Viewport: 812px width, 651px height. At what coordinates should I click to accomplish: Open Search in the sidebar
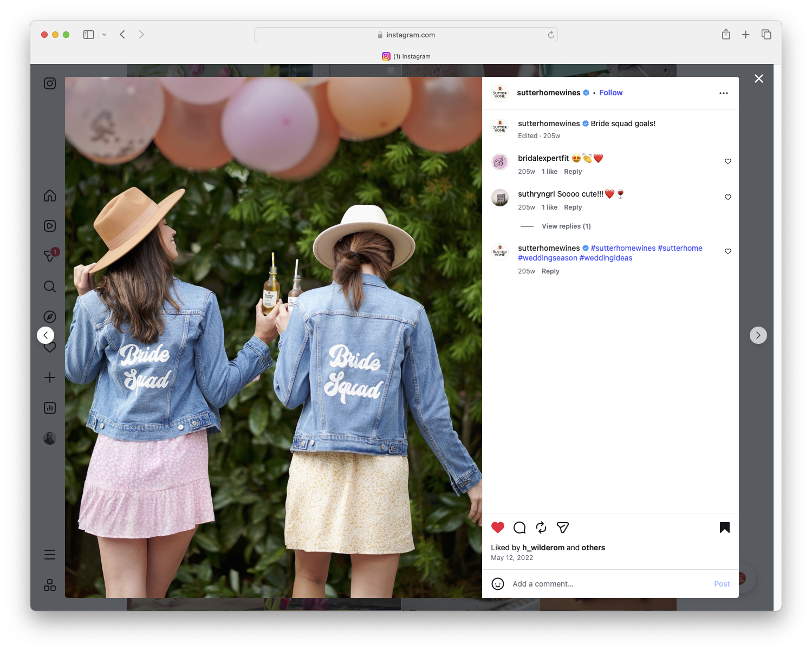point(50,287)
